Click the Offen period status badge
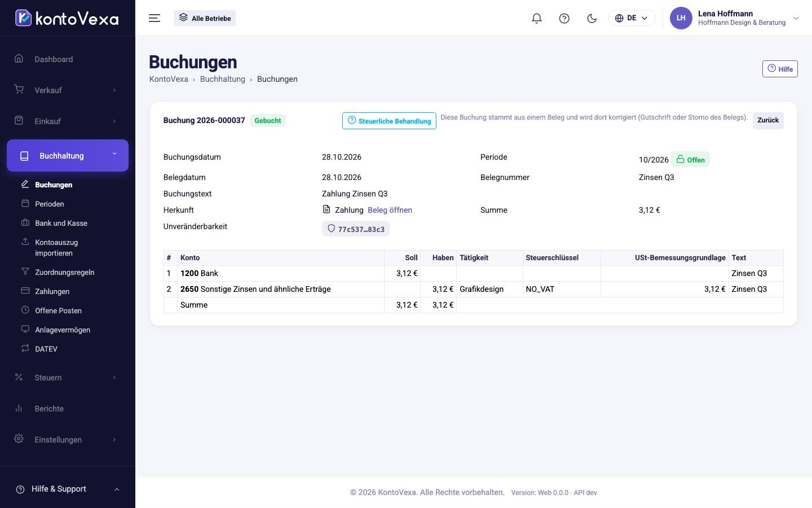Viewport: 812px width, 508px height. [690, 160]
